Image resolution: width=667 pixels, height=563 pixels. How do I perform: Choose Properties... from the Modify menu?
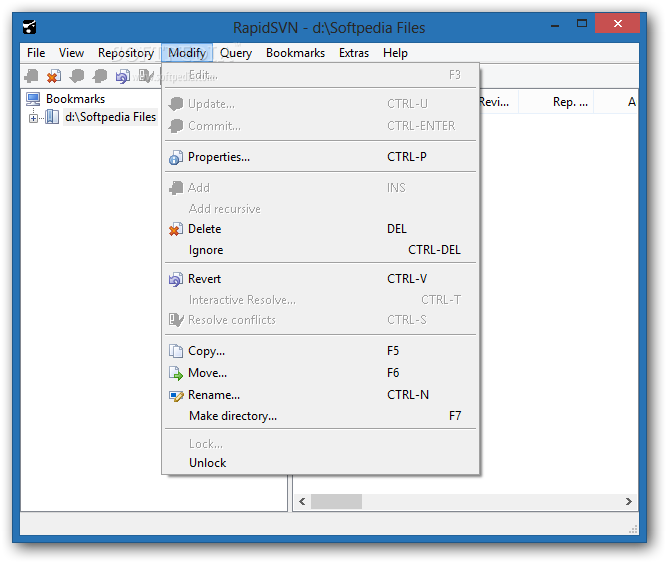click(320, 157)
